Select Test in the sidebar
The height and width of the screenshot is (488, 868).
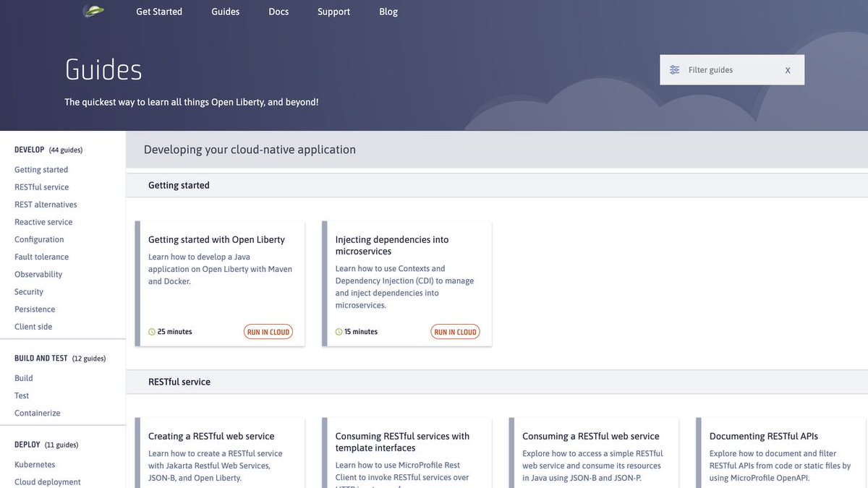pos(22,395)
